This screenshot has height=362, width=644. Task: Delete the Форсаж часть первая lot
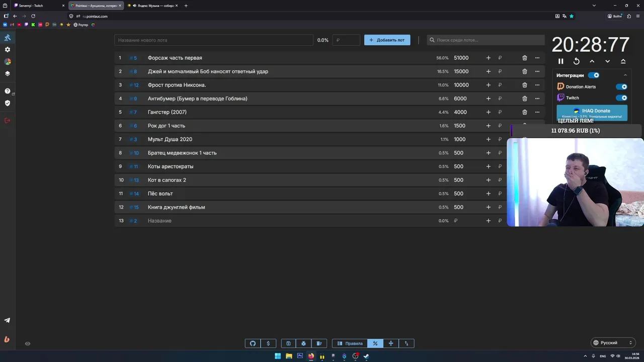[x=525, y=58]
